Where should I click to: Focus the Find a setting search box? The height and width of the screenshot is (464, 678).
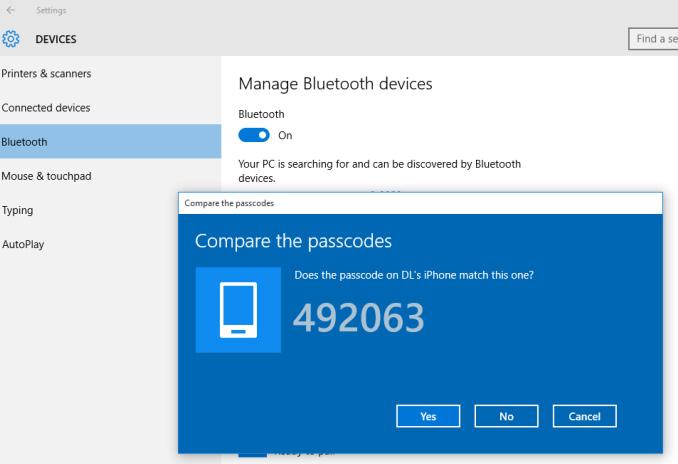point(653,39)
